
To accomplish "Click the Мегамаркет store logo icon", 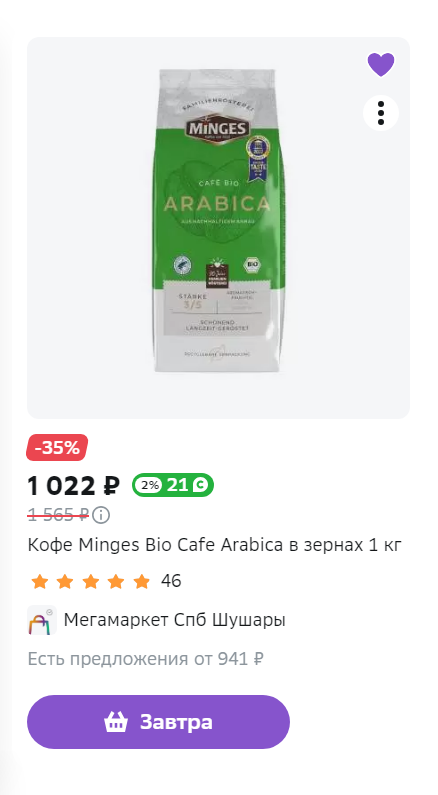I will [42, 620].
